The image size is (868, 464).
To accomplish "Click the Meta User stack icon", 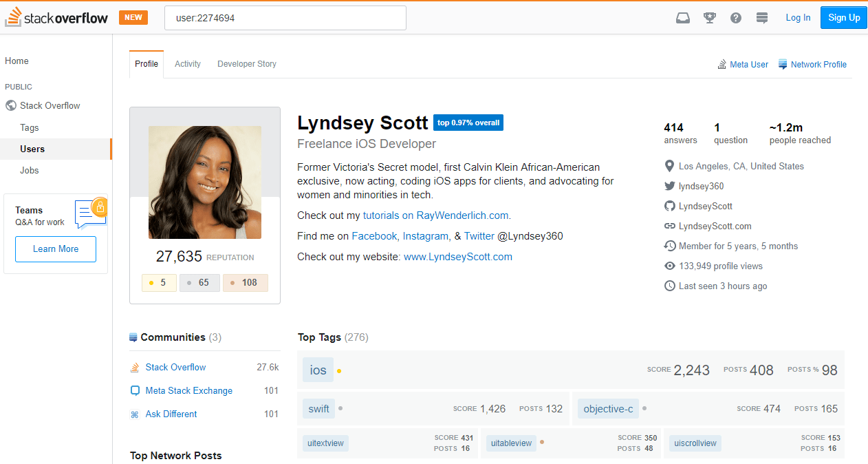I will coord(722,64).
